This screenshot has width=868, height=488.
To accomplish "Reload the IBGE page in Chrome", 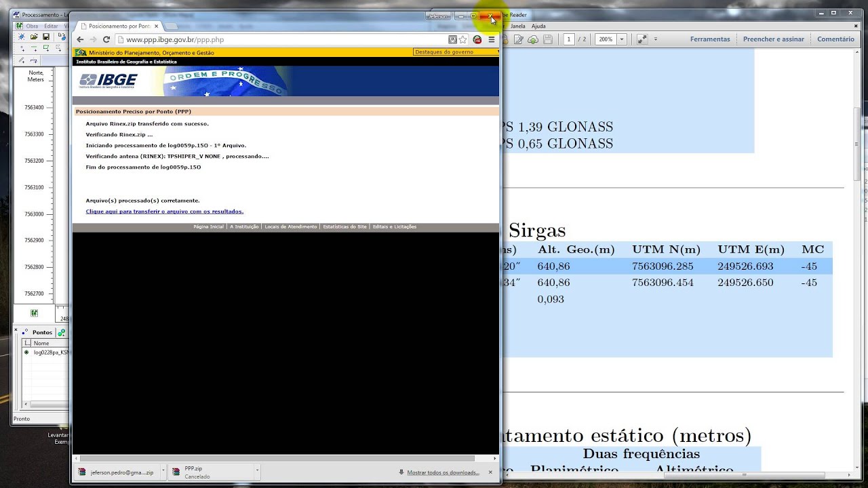I will pyautogui.click(x=106, y=40).
